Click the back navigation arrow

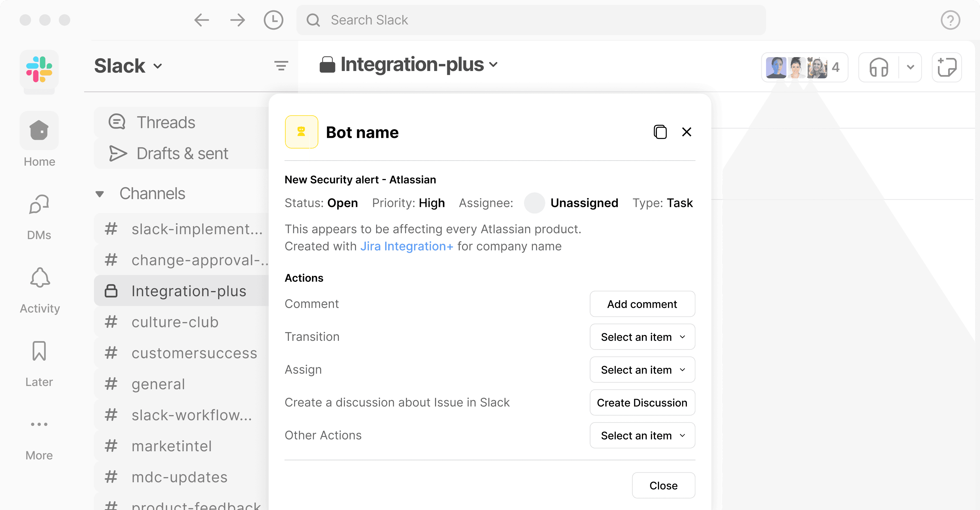tap(202, 20)
